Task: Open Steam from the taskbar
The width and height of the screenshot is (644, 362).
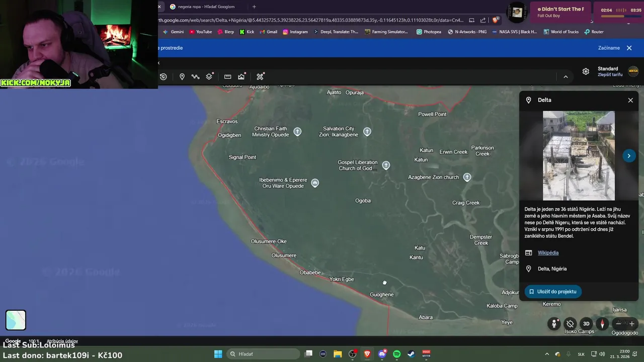Action: click(411, 354)
